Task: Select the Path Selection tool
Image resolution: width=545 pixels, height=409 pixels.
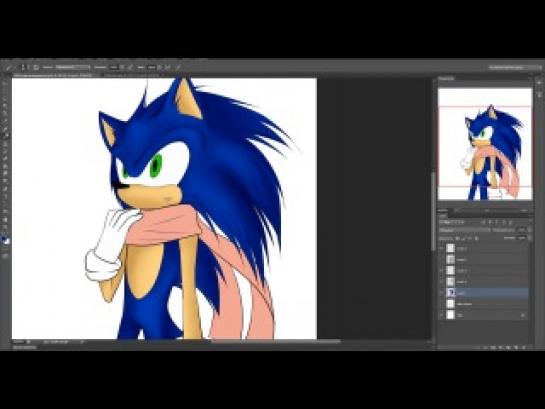Action: tap(6, 204)
